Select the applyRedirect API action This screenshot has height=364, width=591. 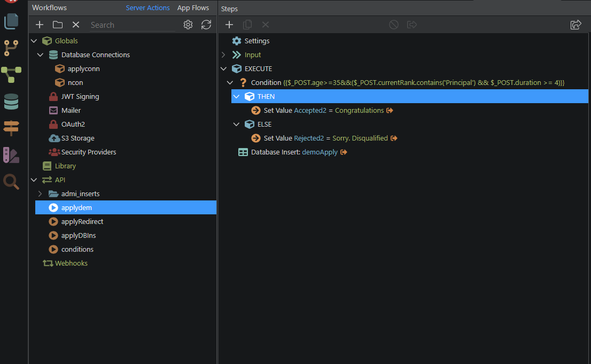[82, 221]
